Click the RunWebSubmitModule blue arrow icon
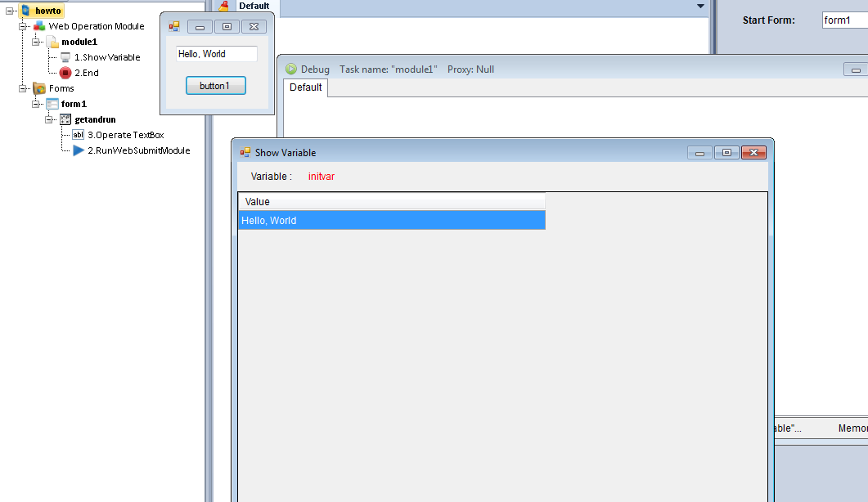 79,150
